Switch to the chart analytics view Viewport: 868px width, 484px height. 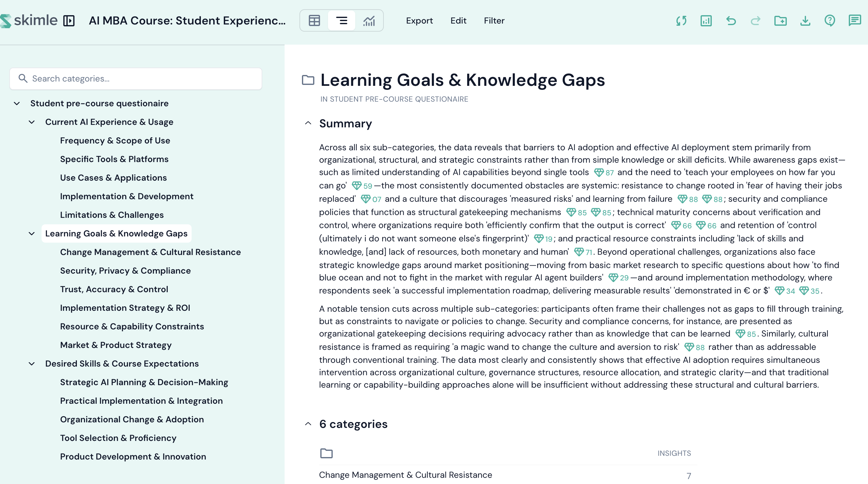tap(369, 21)
